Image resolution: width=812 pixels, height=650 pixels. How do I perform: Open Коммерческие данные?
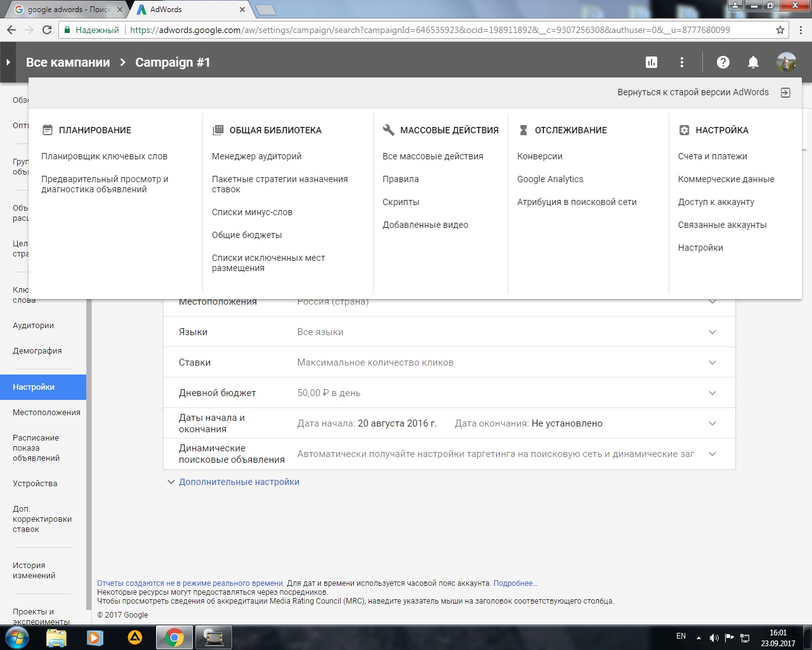coord(726,179)
